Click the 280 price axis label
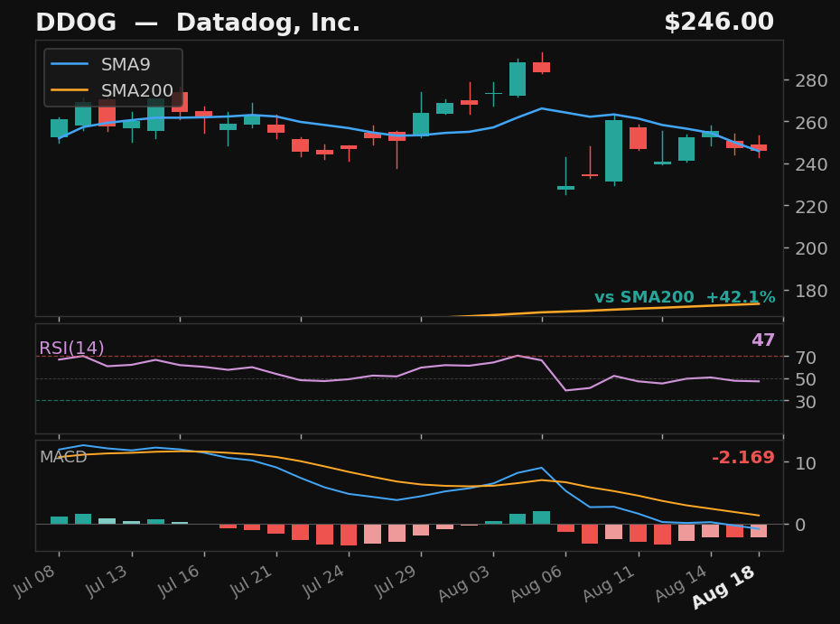The height and width of the screenshot is (624, 840). pyautogui.click(x=811, y=81)
